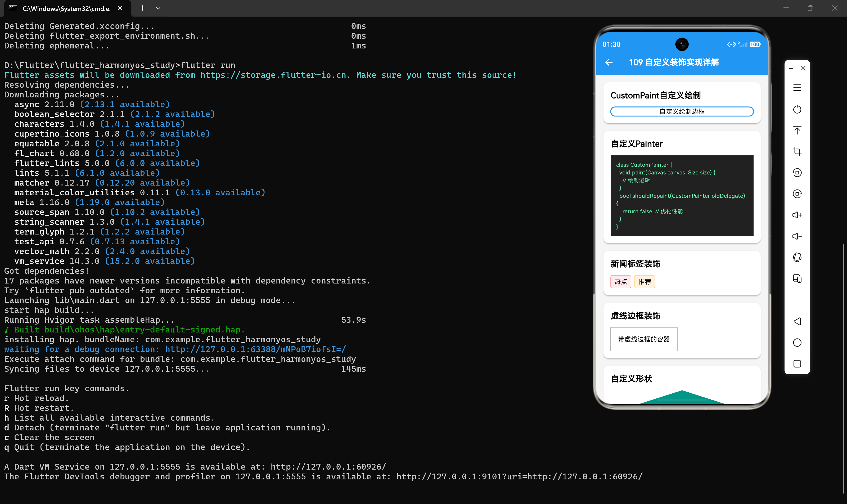Click the CustomPaint自定义绘制 heading
Screen dimensions: 847x504
click(x=655, y=96)
